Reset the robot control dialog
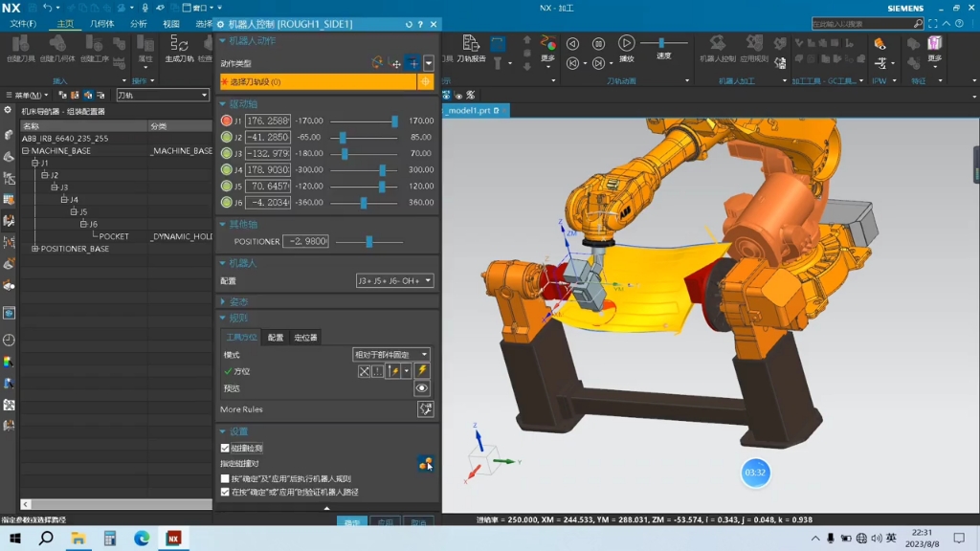Viewport: 980px width, 551px height. pyautogui.click(x=409, y=24)
